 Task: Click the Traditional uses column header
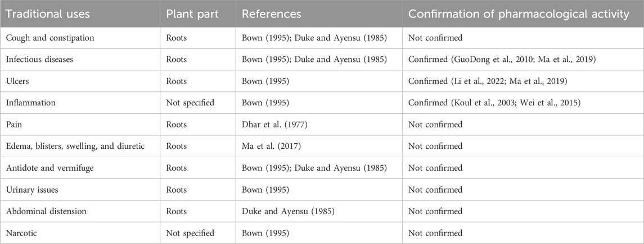[x=48, y=14]
